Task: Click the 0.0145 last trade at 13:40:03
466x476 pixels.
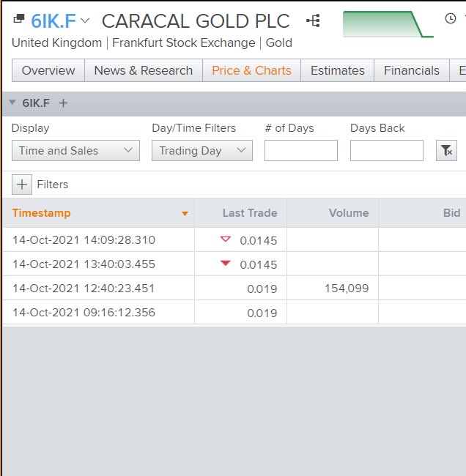Action: click(x=259, y=265)
